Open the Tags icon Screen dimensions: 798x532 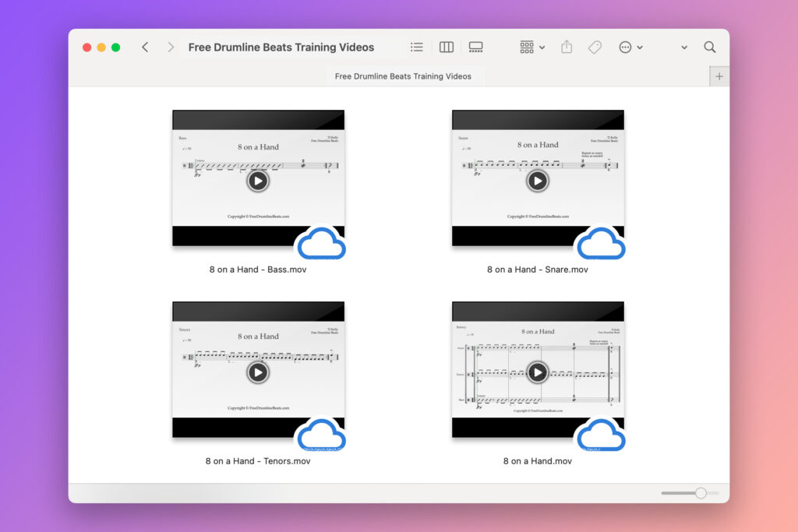595,47
